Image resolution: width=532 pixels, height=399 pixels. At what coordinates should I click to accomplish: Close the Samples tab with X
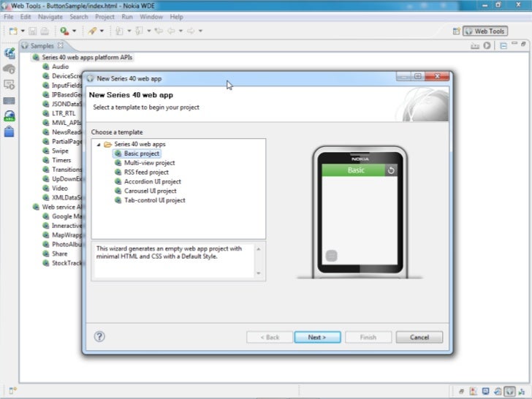click(61, 45)
